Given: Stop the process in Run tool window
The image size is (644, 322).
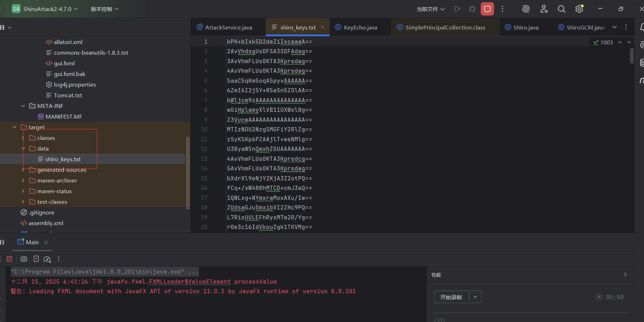Looking at the screenshot, I should pyautogui.click(x=10, y=259).
